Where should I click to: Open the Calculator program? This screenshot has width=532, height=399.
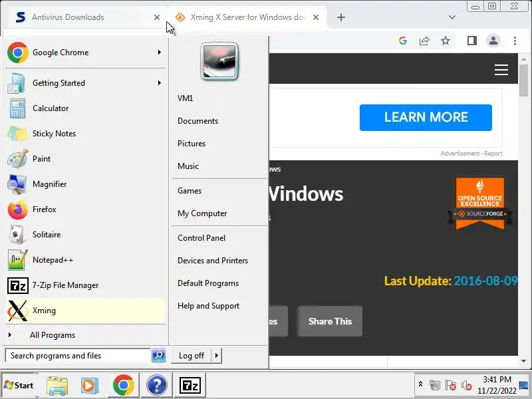click(85, 108)
